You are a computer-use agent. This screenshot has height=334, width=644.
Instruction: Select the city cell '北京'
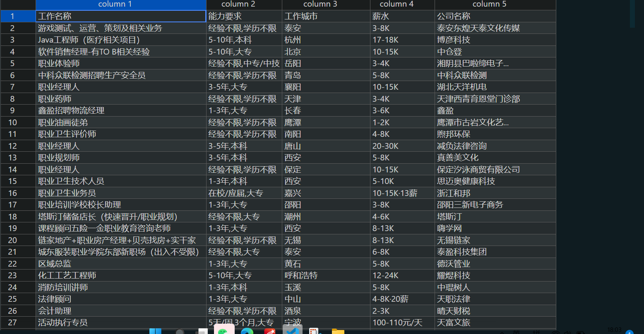[326, 52]
